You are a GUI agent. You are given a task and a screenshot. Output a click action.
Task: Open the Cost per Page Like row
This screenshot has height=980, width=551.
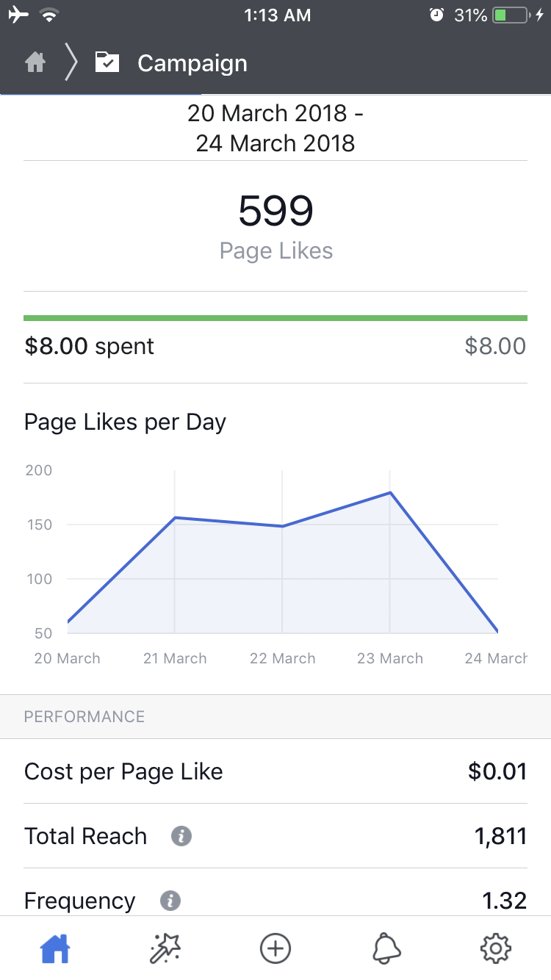(275, 771)
